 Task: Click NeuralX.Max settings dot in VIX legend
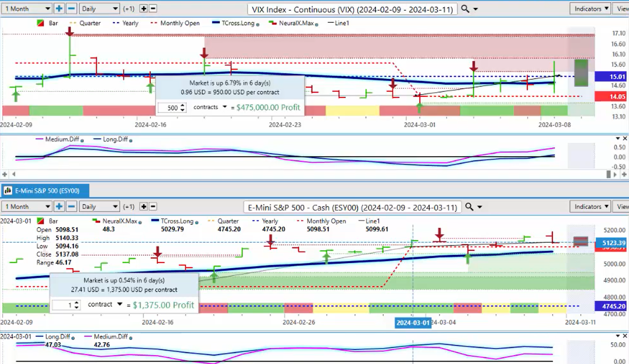click(x=316, y=24)
